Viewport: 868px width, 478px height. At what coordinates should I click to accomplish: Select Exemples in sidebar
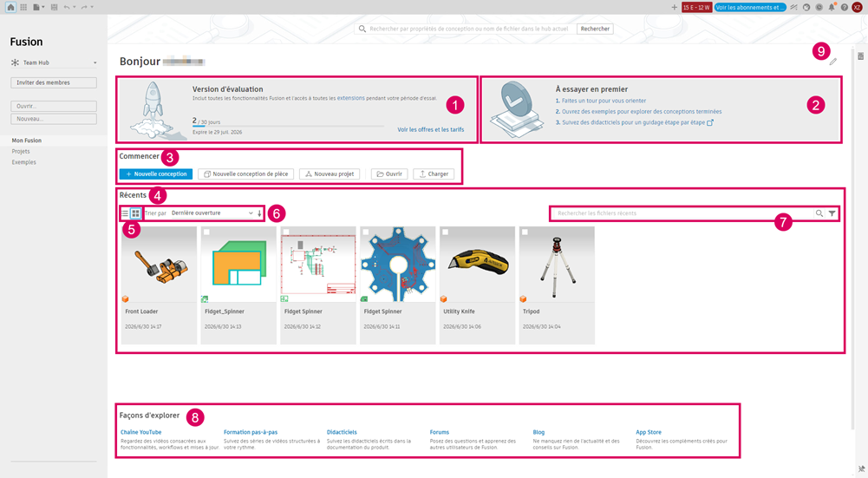(23, 162)
